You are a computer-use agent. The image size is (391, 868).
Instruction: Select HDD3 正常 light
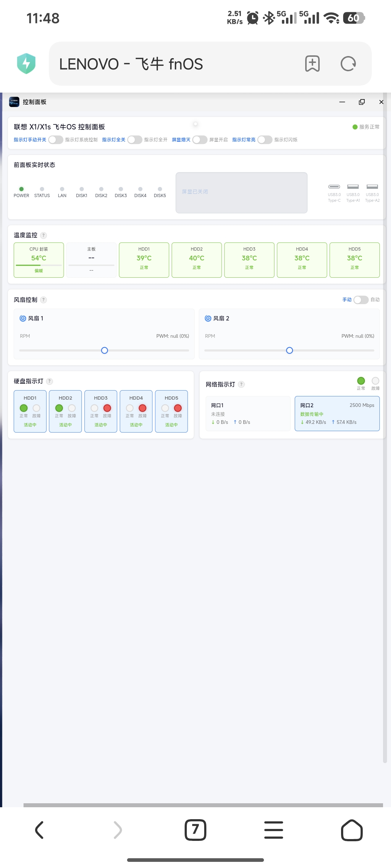(94, 408)
